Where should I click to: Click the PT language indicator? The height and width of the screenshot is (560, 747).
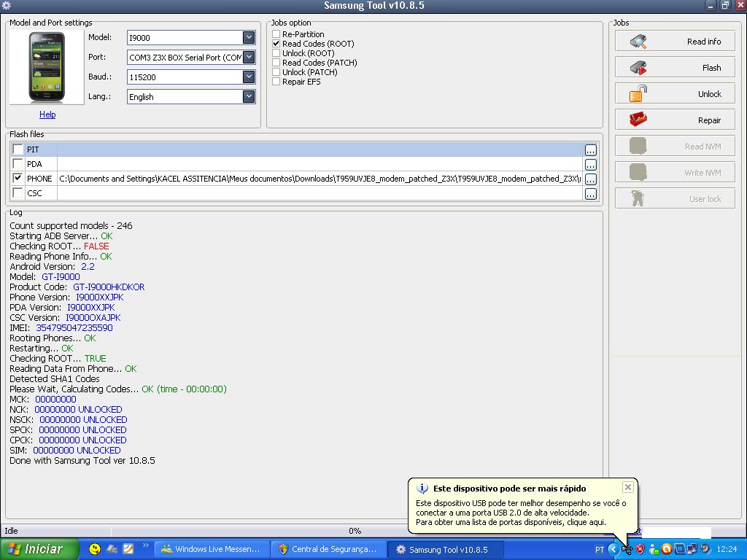coord(600,550)
